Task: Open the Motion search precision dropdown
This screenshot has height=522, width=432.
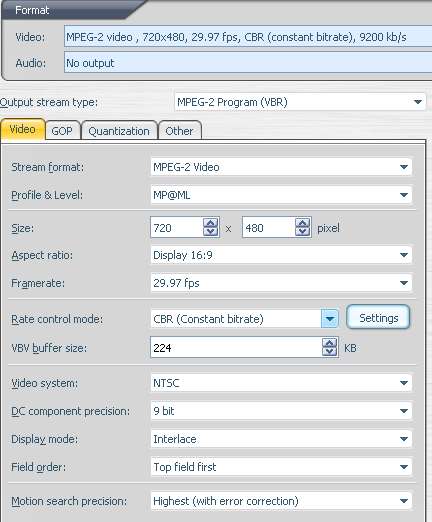Action: tap(281, 501)
